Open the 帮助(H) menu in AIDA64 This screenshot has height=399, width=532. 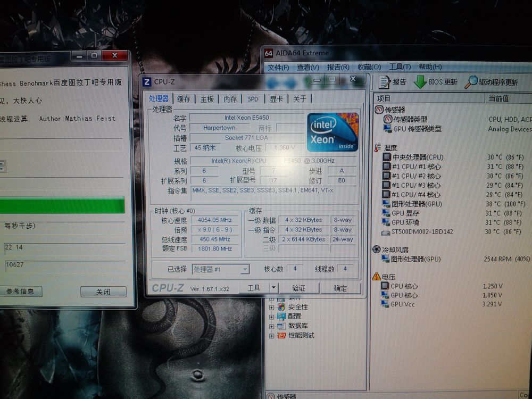click(x=430, y=66)
